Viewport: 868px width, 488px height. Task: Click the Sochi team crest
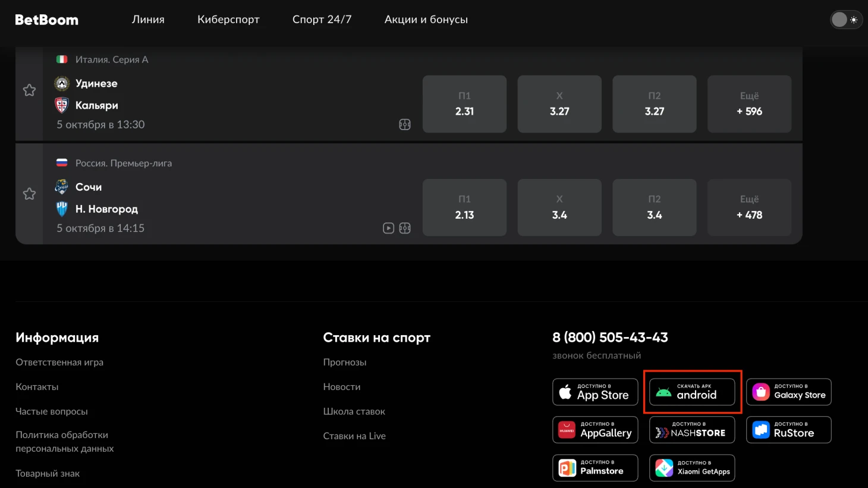[62, 187]
